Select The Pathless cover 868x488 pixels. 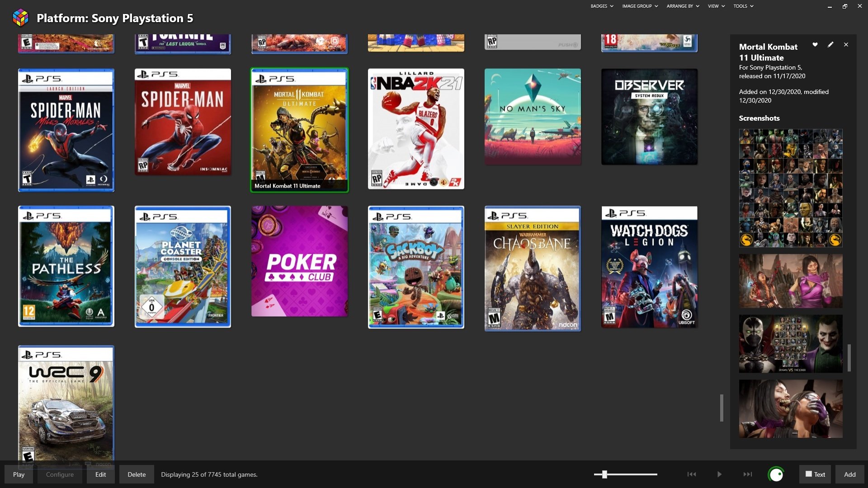66,266
